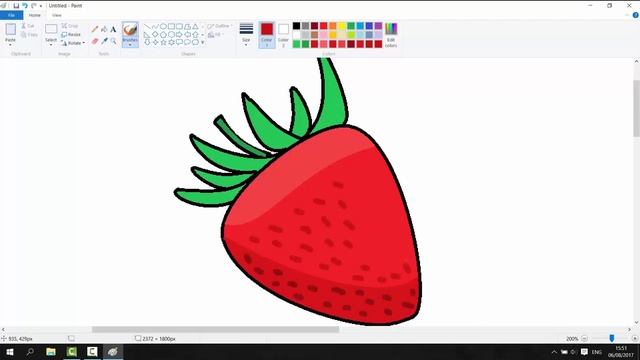
Task: Click the Save icon in the title bar
Action: [x=16, y=6]
